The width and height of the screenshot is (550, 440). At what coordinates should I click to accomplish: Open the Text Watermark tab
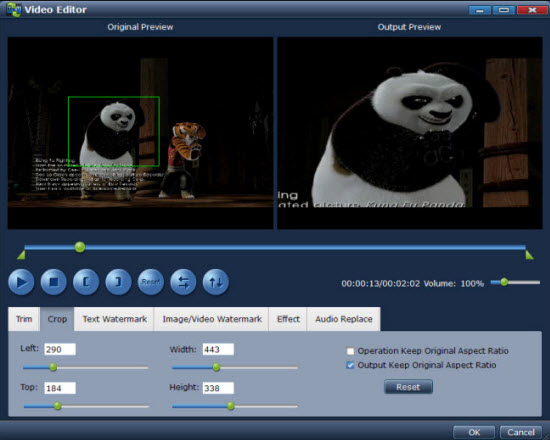[115, 319]
